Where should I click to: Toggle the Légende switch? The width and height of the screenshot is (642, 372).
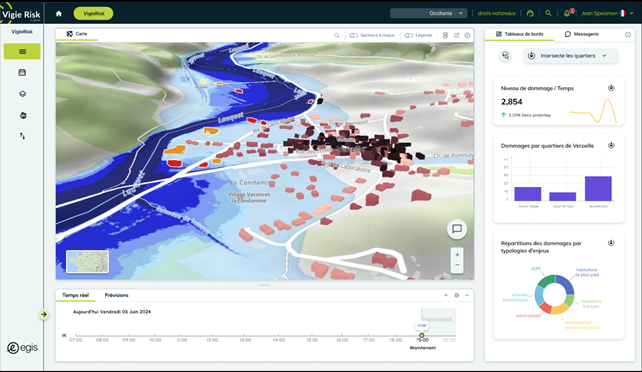pos(409,35)
